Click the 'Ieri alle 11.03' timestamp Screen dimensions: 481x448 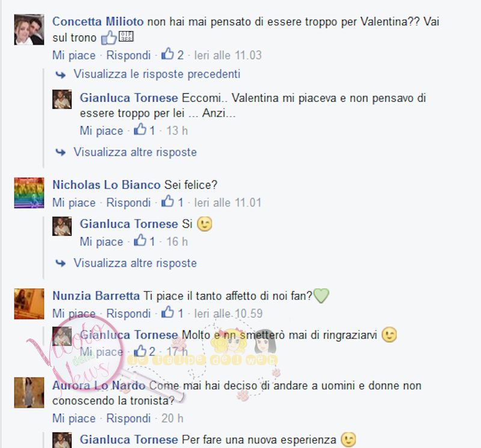[x=228, y=55]
